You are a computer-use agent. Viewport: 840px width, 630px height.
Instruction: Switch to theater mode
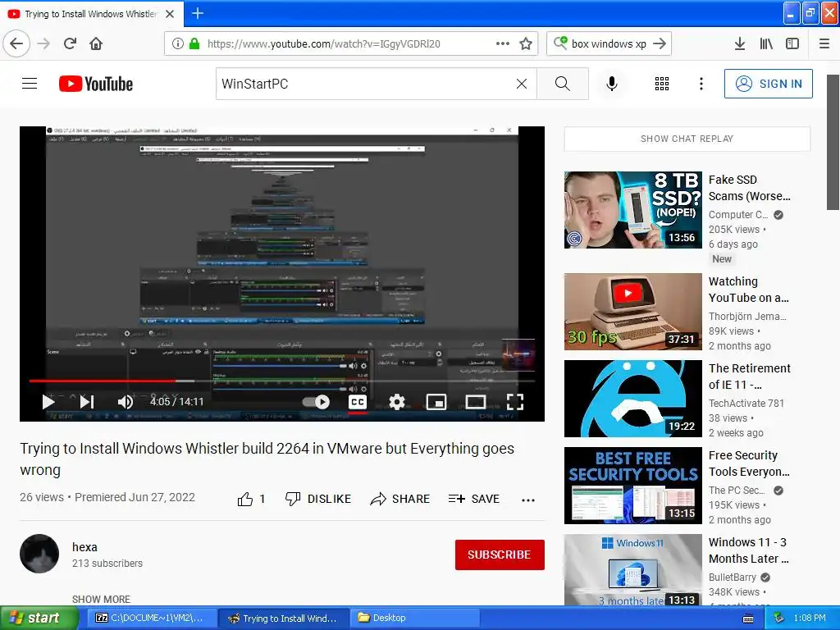pyautogui.click(x=475, y=402)
